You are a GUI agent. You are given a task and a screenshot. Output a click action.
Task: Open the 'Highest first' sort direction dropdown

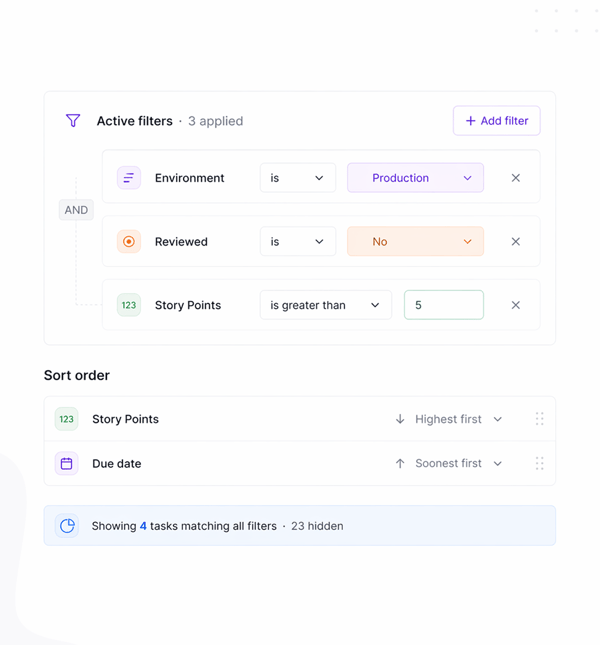449,419
